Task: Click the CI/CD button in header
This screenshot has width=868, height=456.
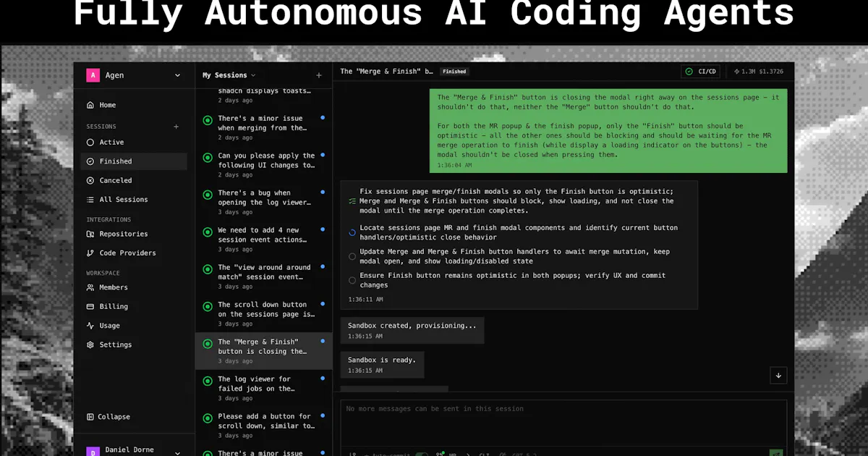Action: pyautogui.click(x=700, y=72)
